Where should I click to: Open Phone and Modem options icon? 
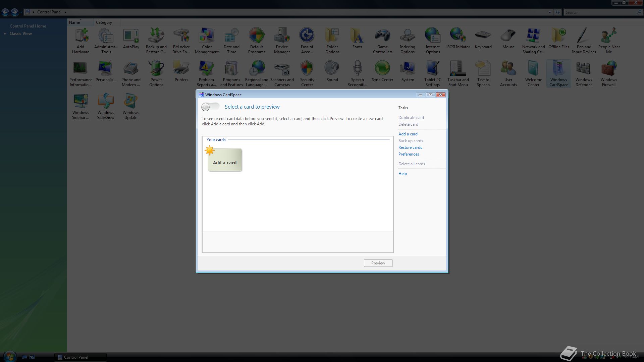[x=131, y=74]
